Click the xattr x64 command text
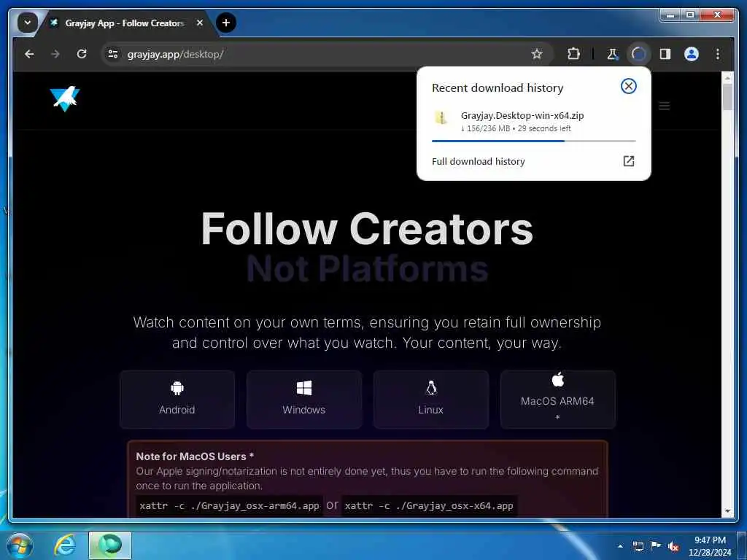 [429, 506]
